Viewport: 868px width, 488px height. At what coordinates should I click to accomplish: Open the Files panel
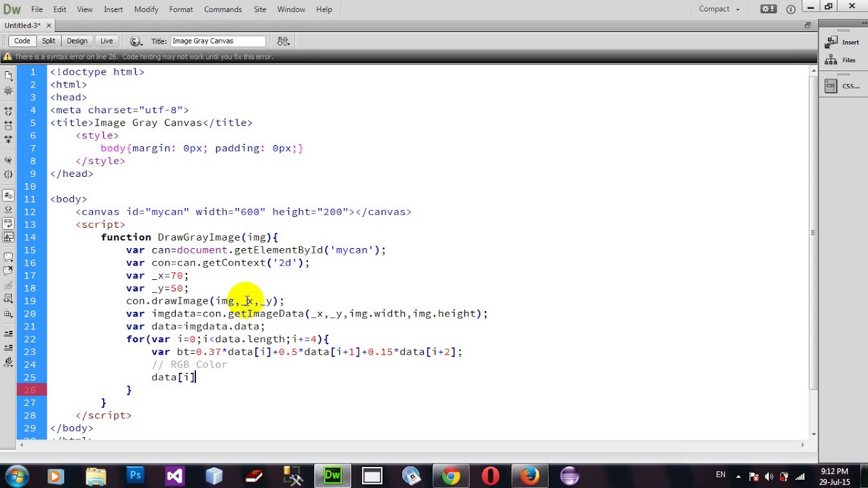[841, 60]
